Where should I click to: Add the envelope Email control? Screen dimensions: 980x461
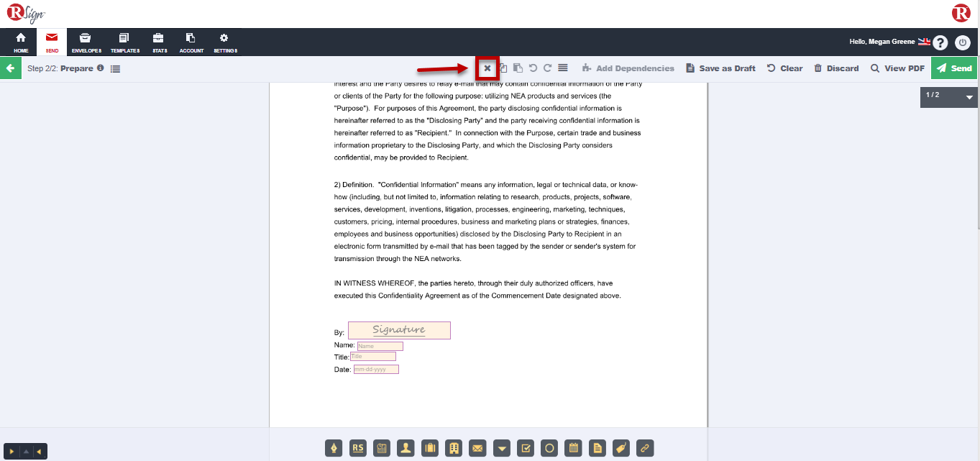coord(477,448)
